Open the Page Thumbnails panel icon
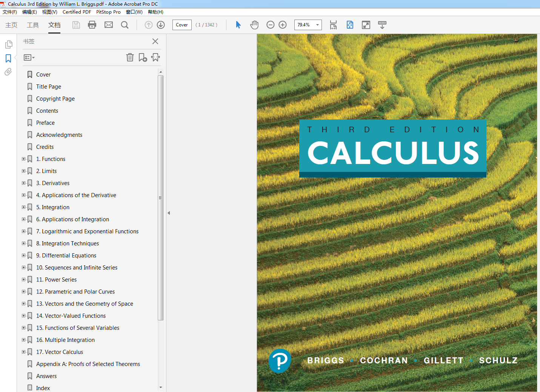The width and height of the screenshot is (540, 392). 8,44
